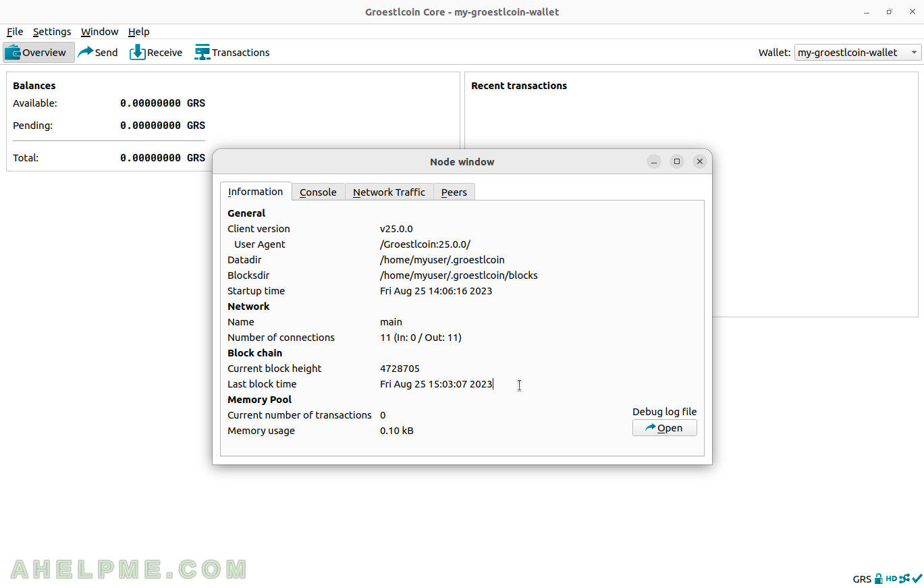Click the memory usage value 0.10 kB
The height and width of the screenshot is (588, 924).
(x=397, y=430)
